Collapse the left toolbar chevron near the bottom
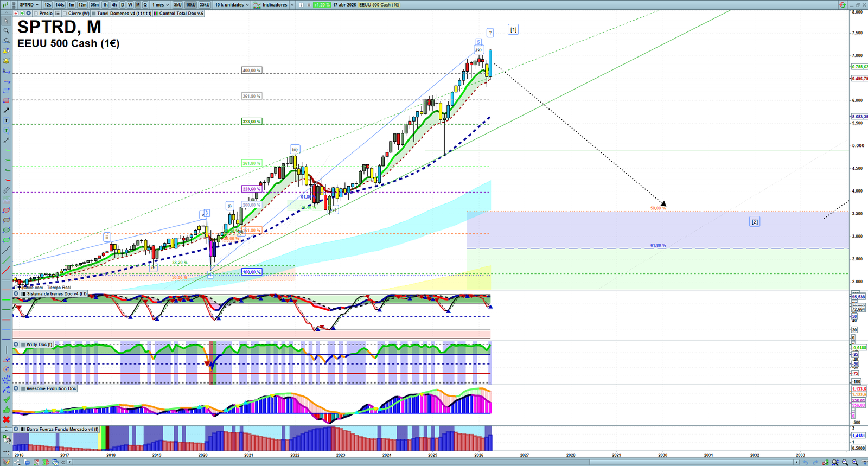868x466 pixels. coord(6,430)
